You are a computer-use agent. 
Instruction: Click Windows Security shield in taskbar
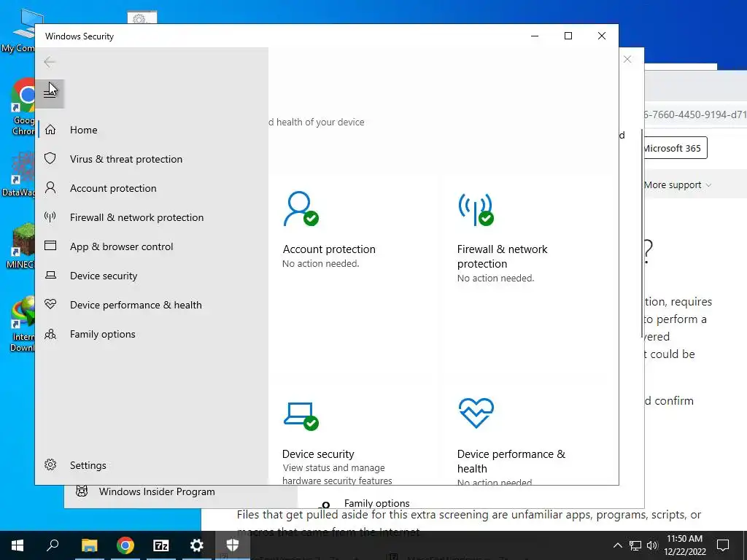pos(232,545)
